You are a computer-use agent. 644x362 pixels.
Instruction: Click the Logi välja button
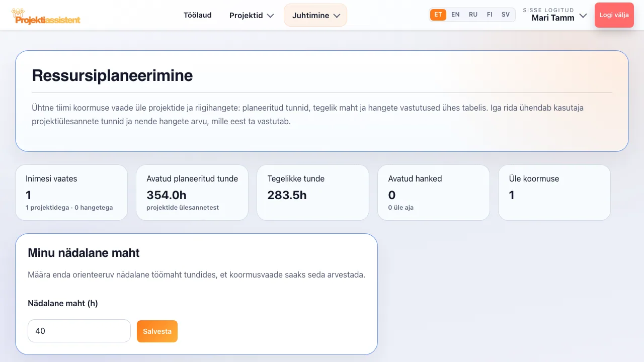coord(614,15)
